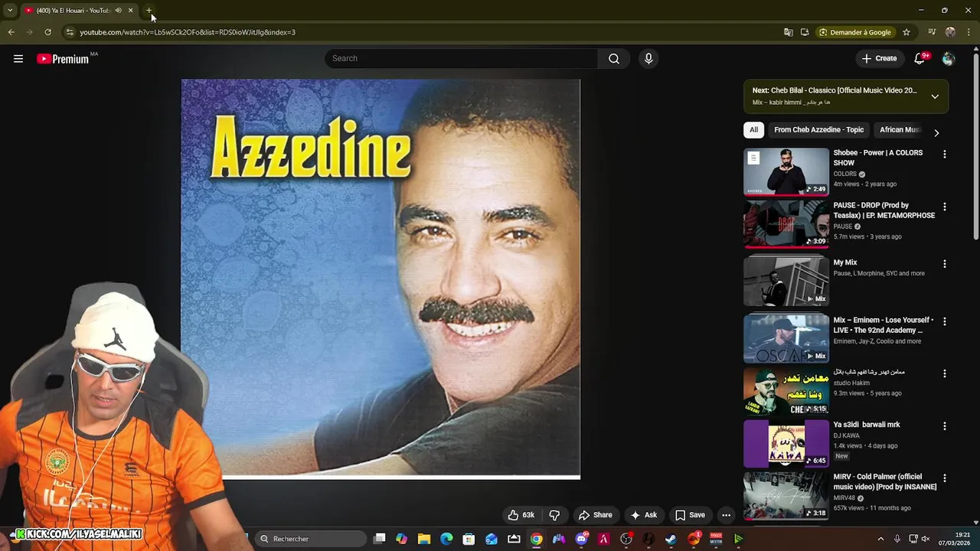Open Steam from the taskbar

(671, 539)
